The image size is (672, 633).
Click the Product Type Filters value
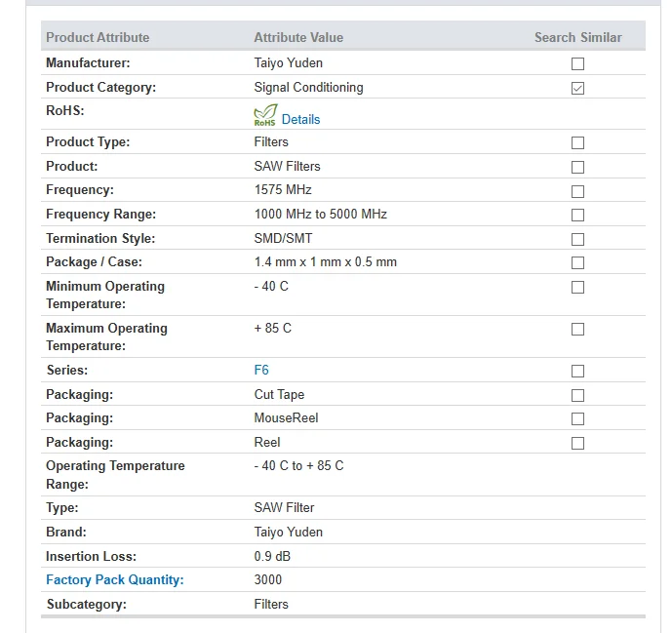click(x=271, y=141)
